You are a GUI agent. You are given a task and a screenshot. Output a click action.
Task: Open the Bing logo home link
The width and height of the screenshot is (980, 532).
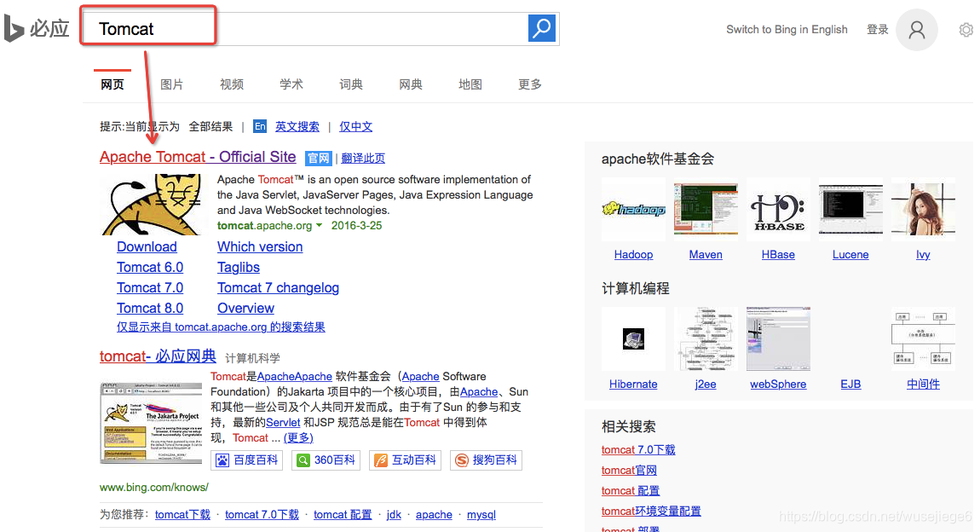[x=37, y=28]
